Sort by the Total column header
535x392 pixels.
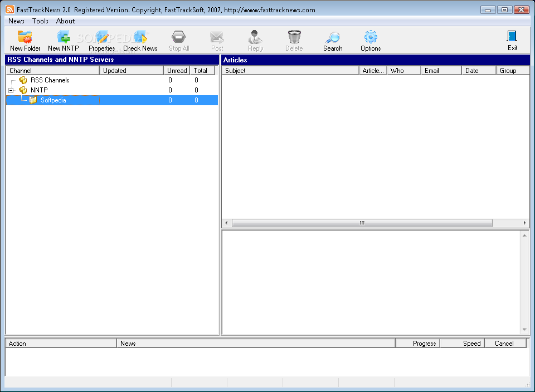click(x=202, y=71)
